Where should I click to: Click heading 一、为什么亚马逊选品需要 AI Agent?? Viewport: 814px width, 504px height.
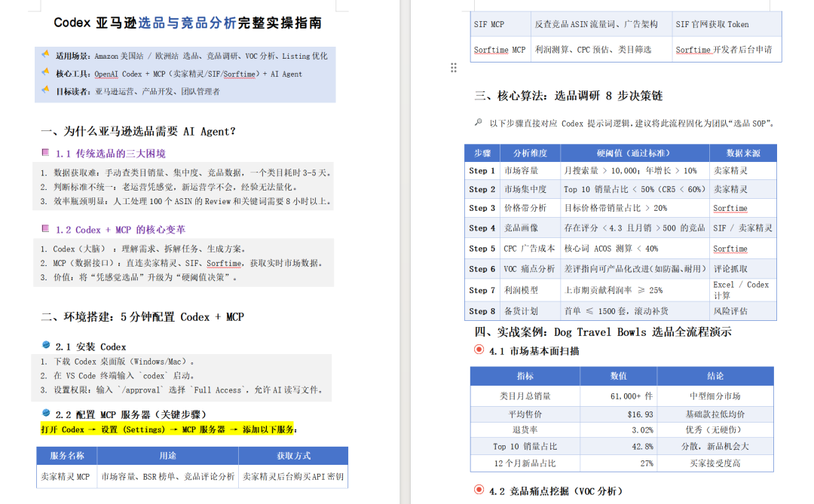[x=138, y=131]
